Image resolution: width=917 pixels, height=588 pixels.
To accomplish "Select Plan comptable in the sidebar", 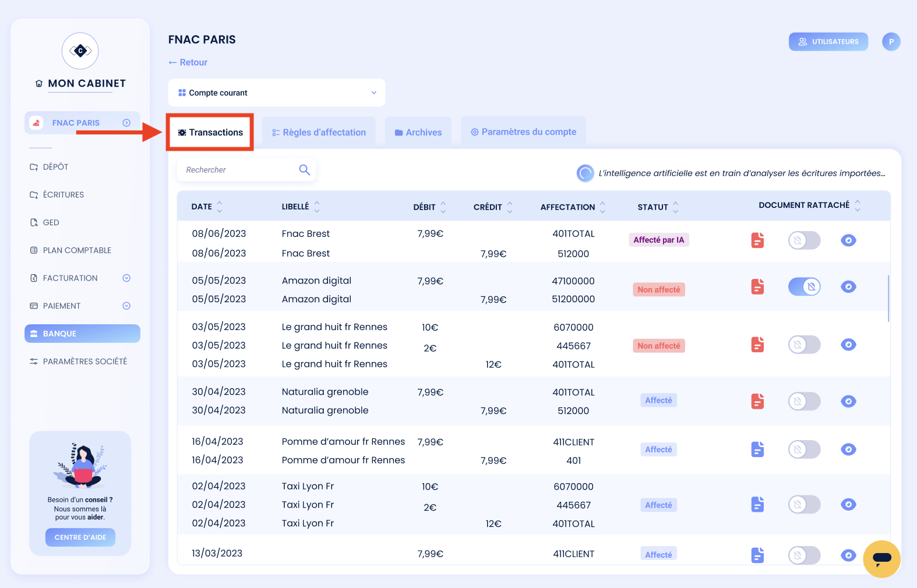I will [77, 250].
